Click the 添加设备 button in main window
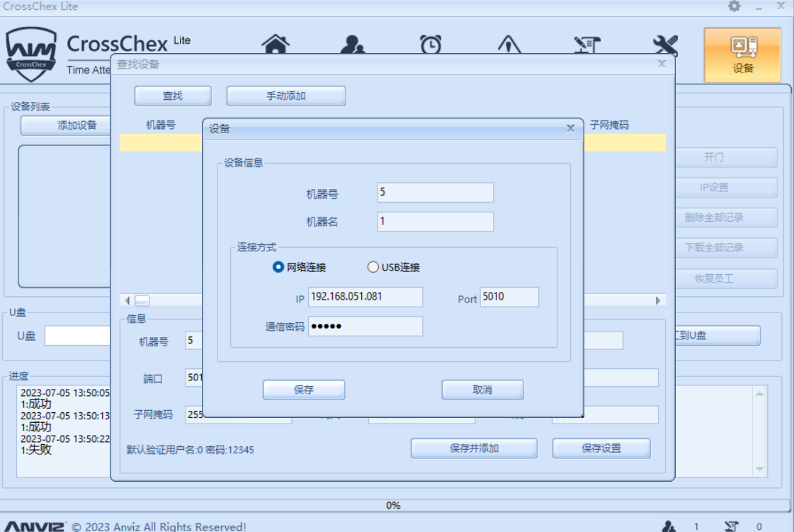Screen dimensions: 794x532 tap(66, 125)
